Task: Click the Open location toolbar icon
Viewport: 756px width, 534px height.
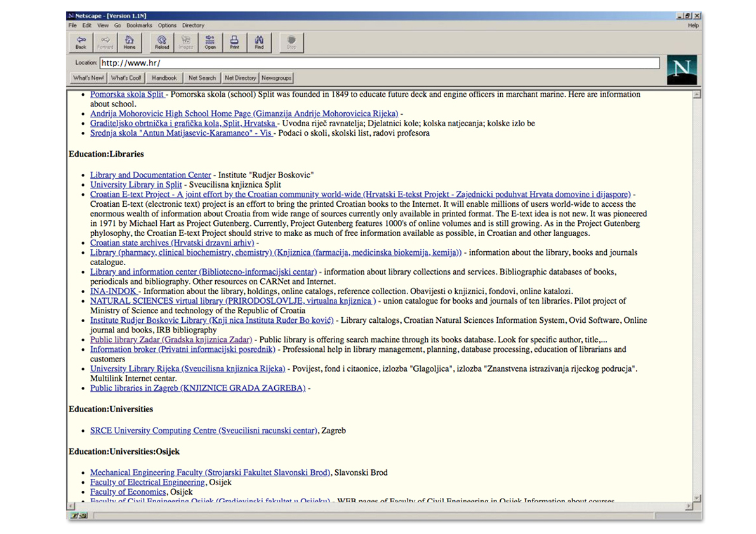Action: pyautogui.click(x=210, y=42)
